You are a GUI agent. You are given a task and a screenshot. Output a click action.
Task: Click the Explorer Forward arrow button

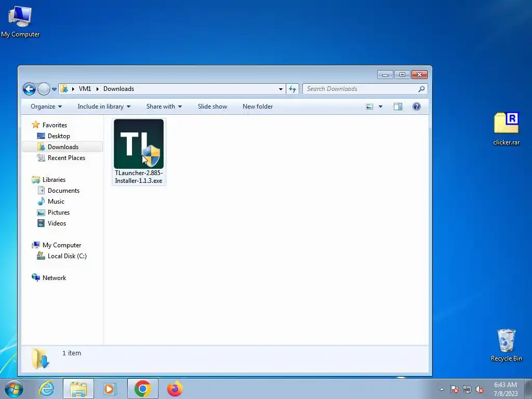point(44,89)
